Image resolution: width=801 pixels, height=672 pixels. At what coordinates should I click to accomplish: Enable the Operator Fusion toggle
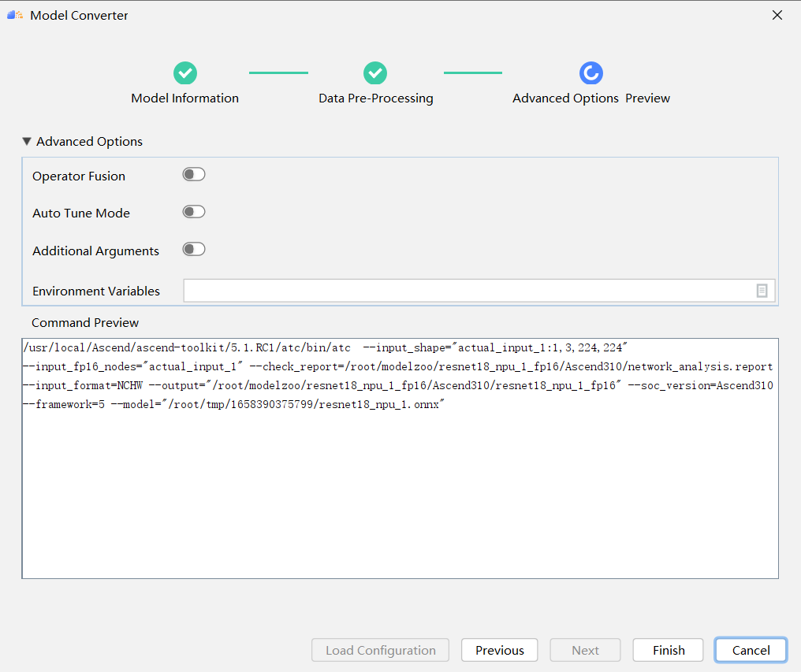[194, 174]
